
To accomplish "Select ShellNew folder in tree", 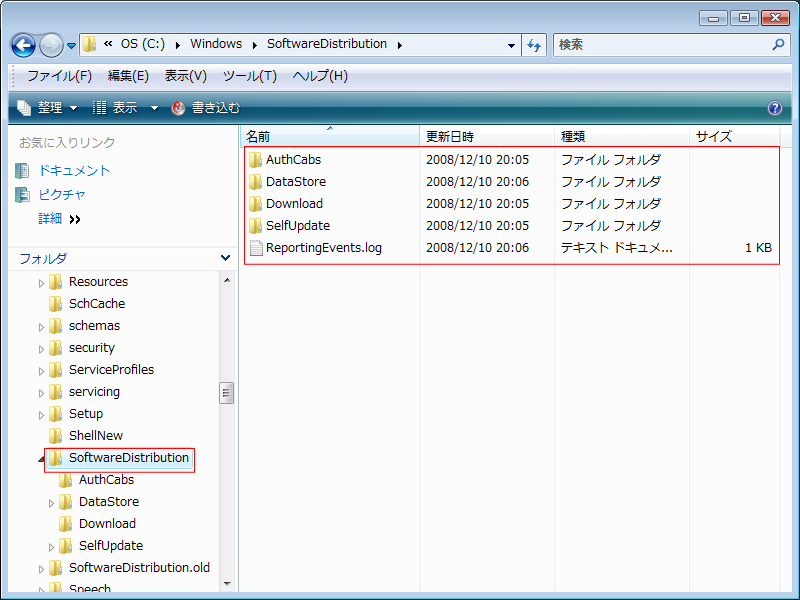I will 96,436.
